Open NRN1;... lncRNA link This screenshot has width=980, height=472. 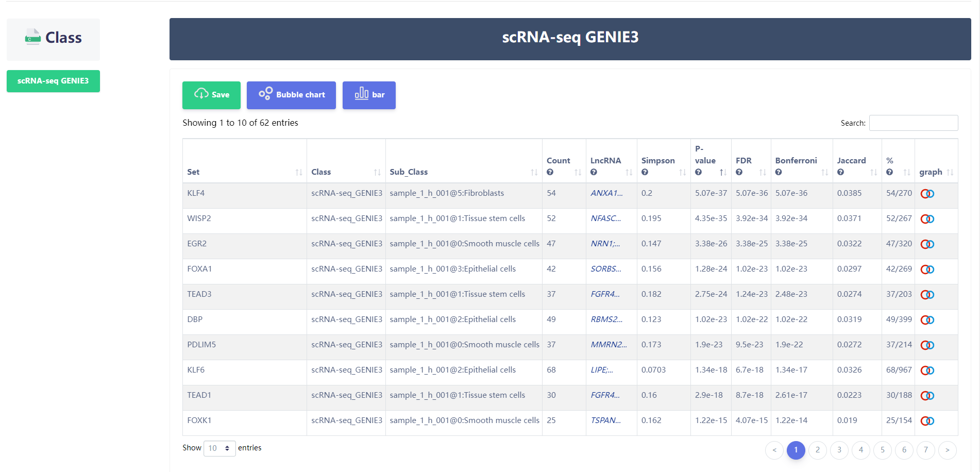point(605,244)
